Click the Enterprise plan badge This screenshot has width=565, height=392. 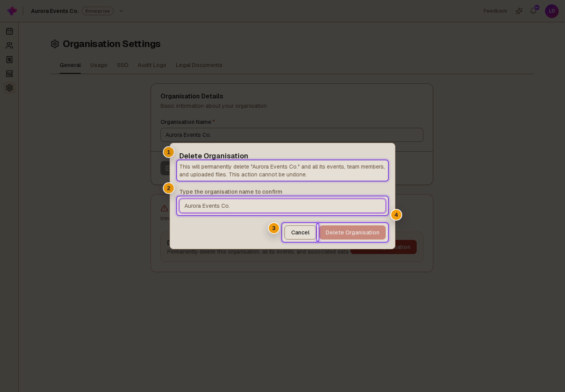pyautogui.click(x=98, y=11)
